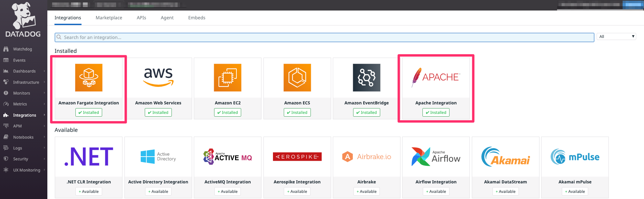Click the Datadog dog logo
This screenshot has height=199, width=644.
23,16
